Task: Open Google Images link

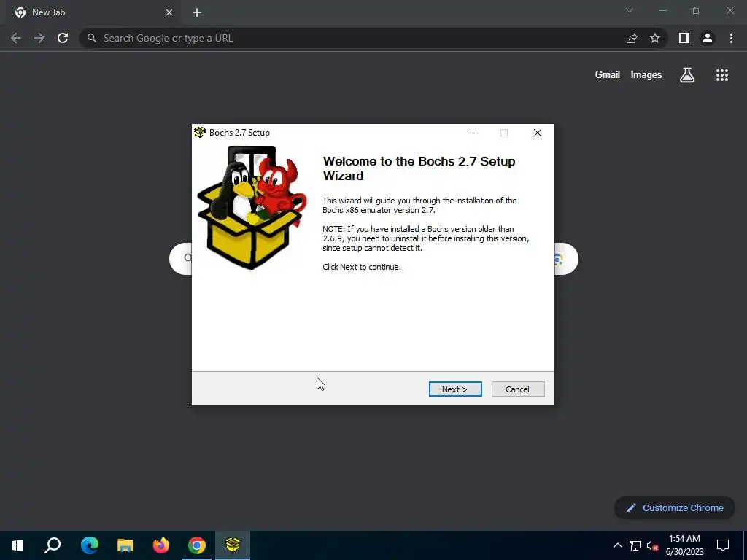Action: pos(646,75)
